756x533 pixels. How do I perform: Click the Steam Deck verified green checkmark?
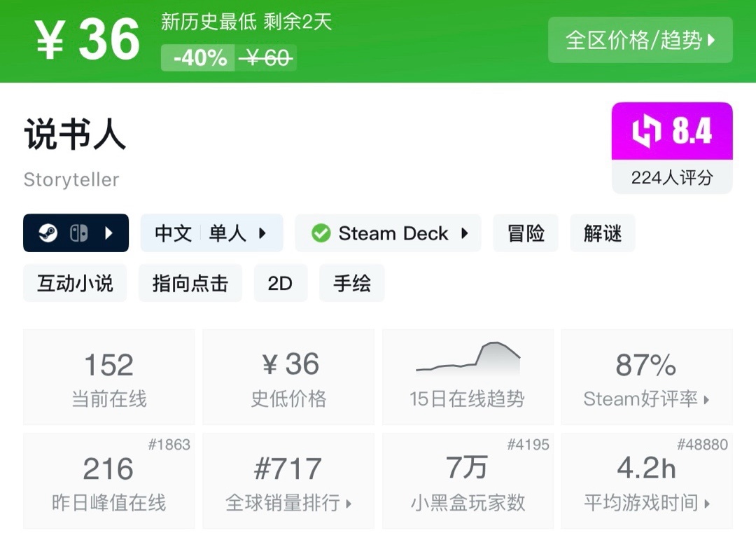pyautogui.click(x=321, y=233)
